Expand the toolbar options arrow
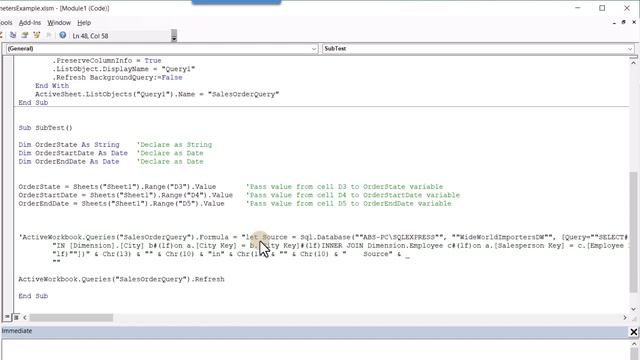This screenshot has width=640, height=360. coord(174,36)
